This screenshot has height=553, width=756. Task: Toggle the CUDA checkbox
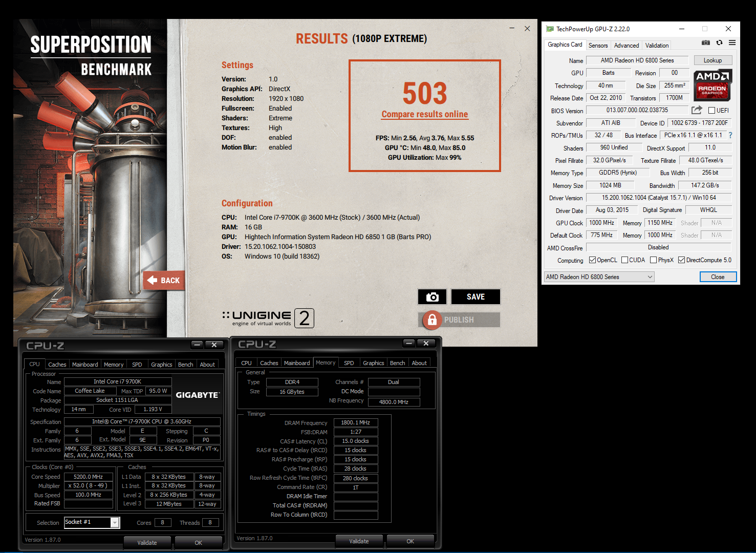pos(624,260)
